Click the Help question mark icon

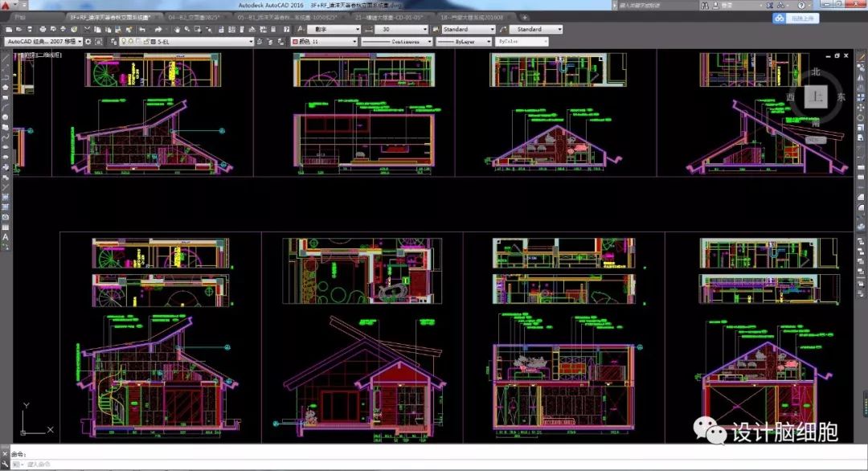[801, 6]
